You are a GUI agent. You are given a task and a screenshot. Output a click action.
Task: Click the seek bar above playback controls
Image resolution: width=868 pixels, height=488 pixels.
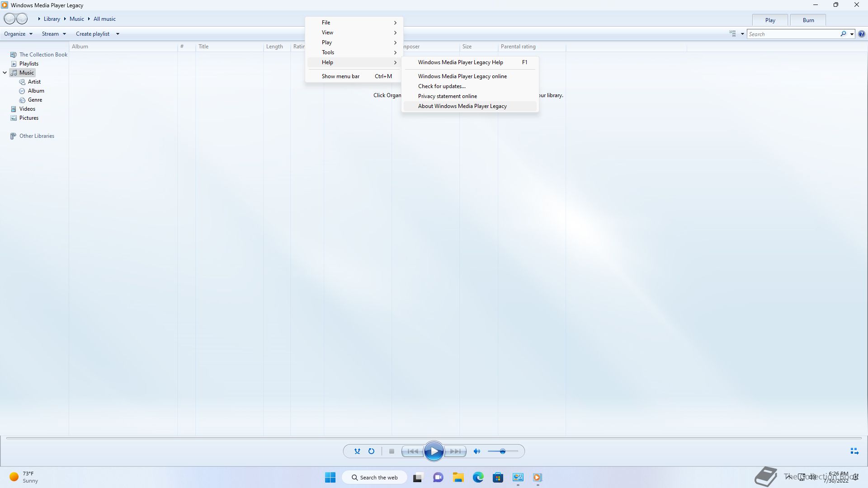pyautogui.click(x=434, y=438)
